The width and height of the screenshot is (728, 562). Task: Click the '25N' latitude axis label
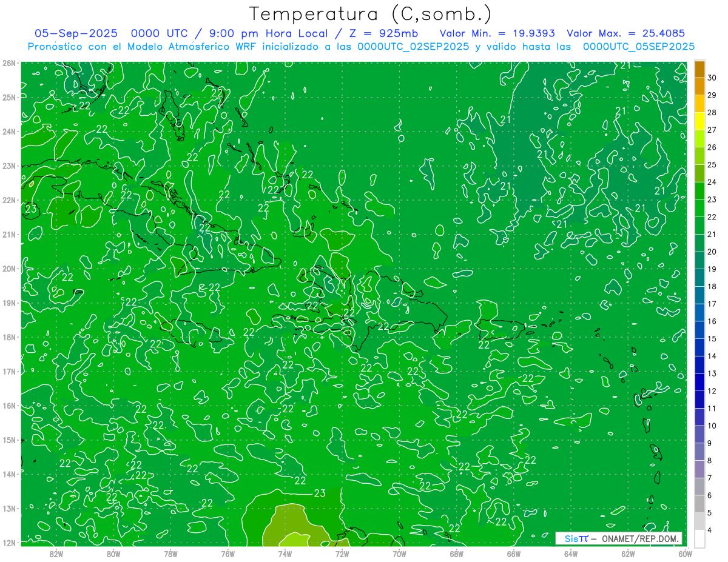(x=8, y=97)
